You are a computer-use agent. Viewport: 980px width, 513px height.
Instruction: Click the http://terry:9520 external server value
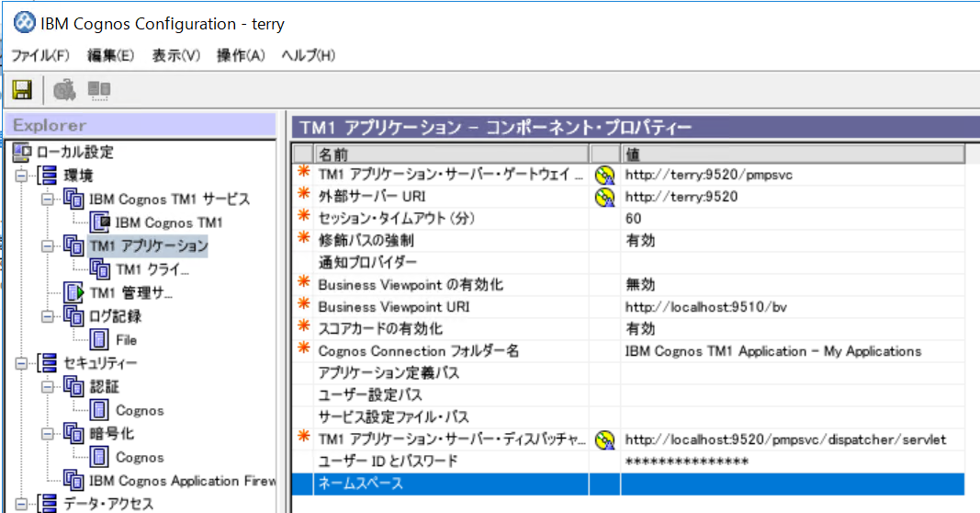tap(681, 197)
